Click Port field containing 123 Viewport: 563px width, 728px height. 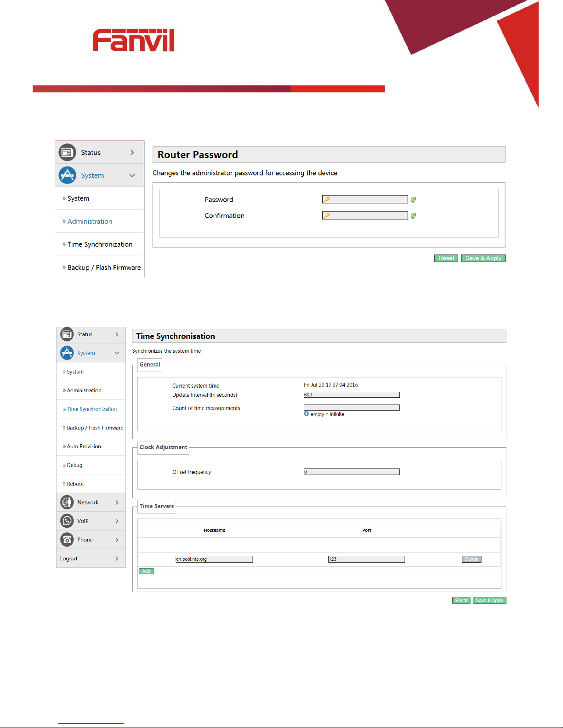[x=366, y=559]
